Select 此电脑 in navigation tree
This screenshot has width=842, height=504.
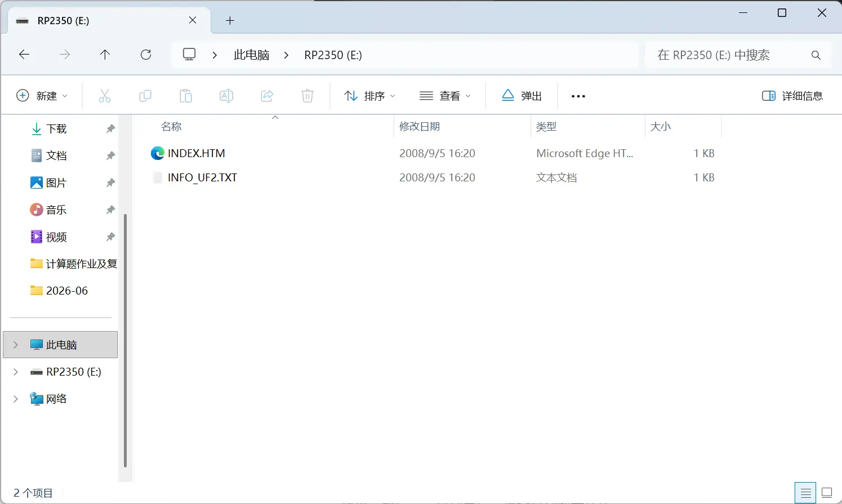click(61, 345)
